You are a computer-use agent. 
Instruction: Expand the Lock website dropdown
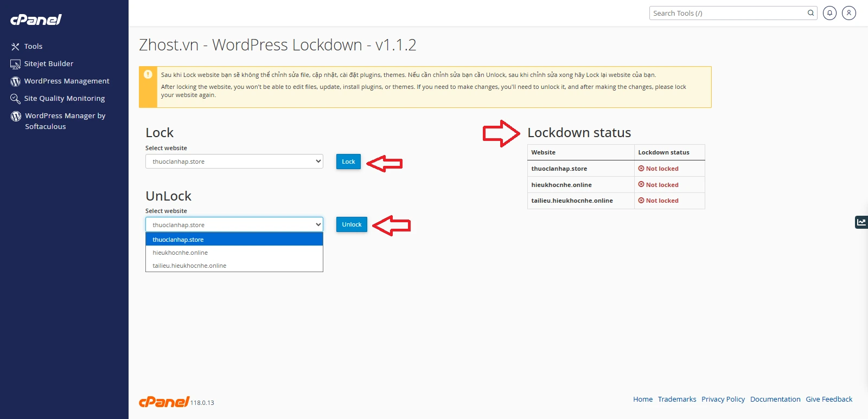coord(234,162)
